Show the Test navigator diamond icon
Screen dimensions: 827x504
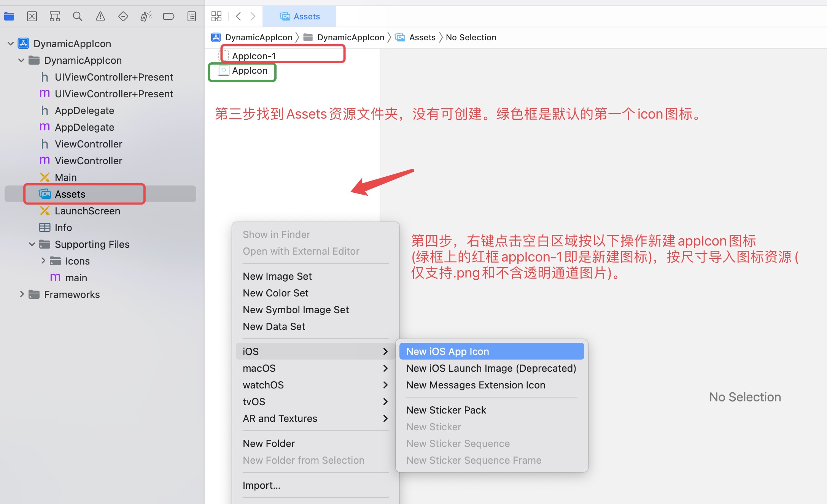[123, 16]
